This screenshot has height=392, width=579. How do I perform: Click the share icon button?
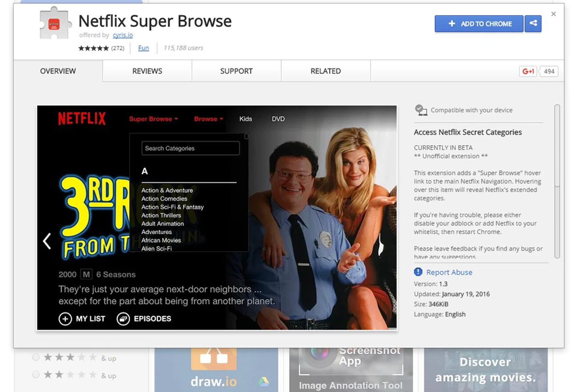(533, 24)
